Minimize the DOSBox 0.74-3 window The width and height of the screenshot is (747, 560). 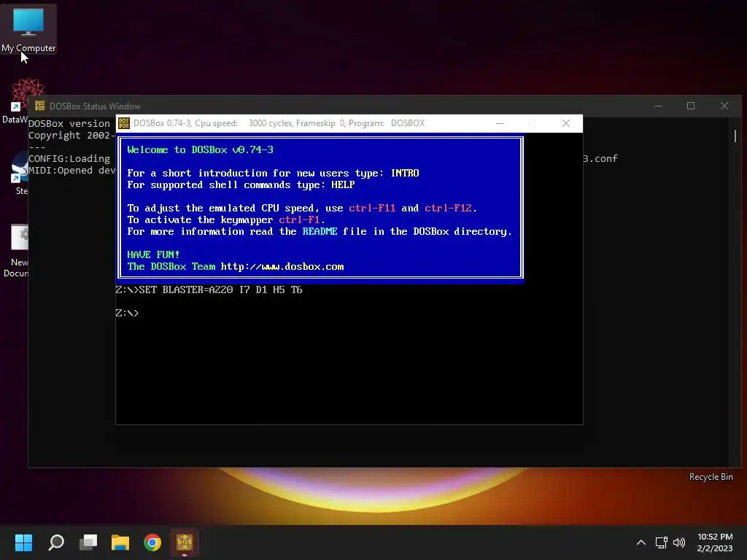click(x=500, y=123)
